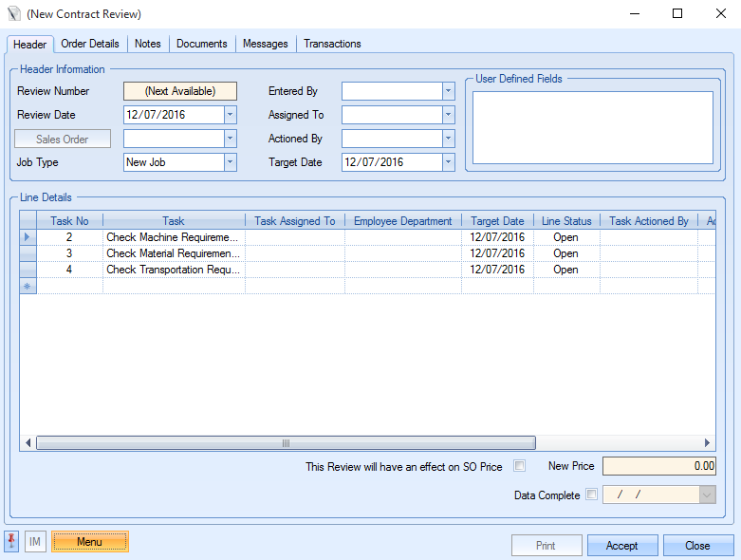Viewport: 741px width, 560px height.
Task: Tick the Data Complete checkbox
Action: click(592, 495)
